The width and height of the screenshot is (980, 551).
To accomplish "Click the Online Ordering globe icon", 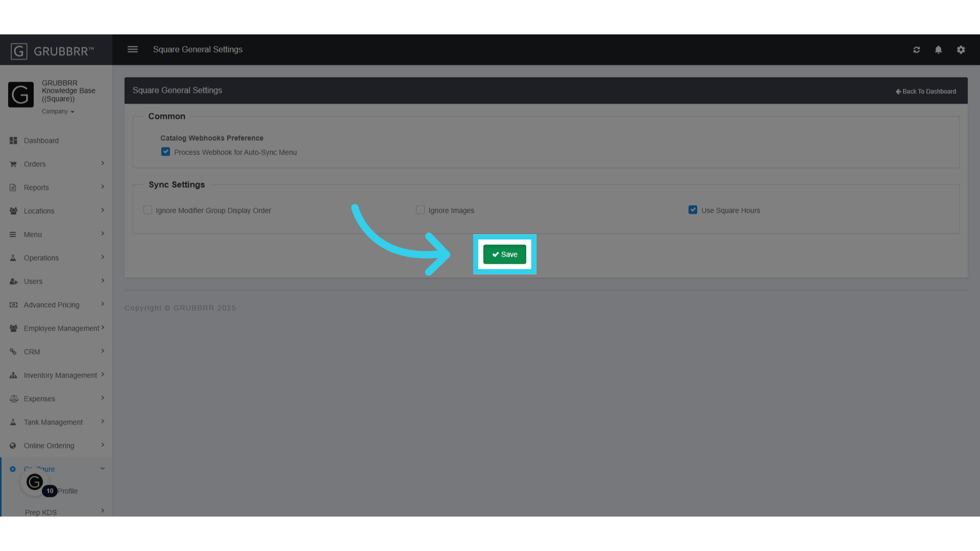I will pyautogui.click(x=13, y=445).
